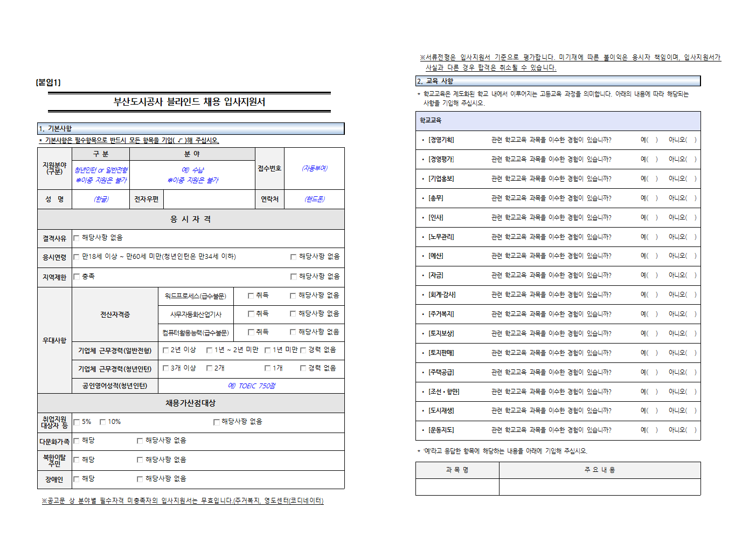Click the empty 전자우편 input cell
Screen dimensions: 756x535
(209, 199)
